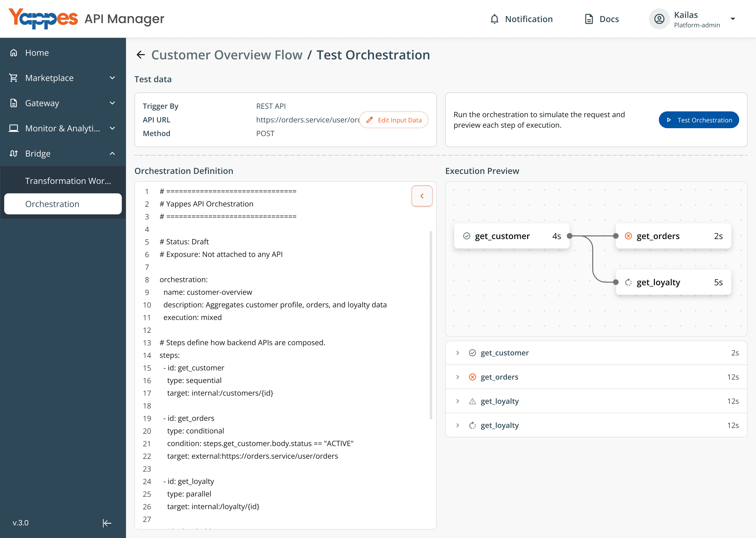Click the pencil icon in Edit Input Data
Image resolution: width=756 pixels, height=538 pixels.
click(x=369, y=120)
